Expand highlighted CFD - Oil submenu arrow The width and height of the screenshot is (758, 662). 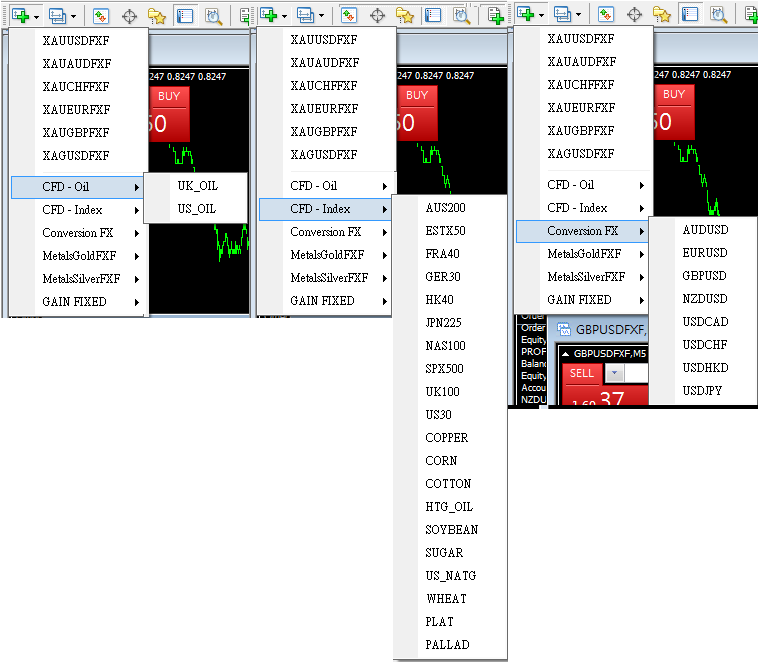[137, 187]
